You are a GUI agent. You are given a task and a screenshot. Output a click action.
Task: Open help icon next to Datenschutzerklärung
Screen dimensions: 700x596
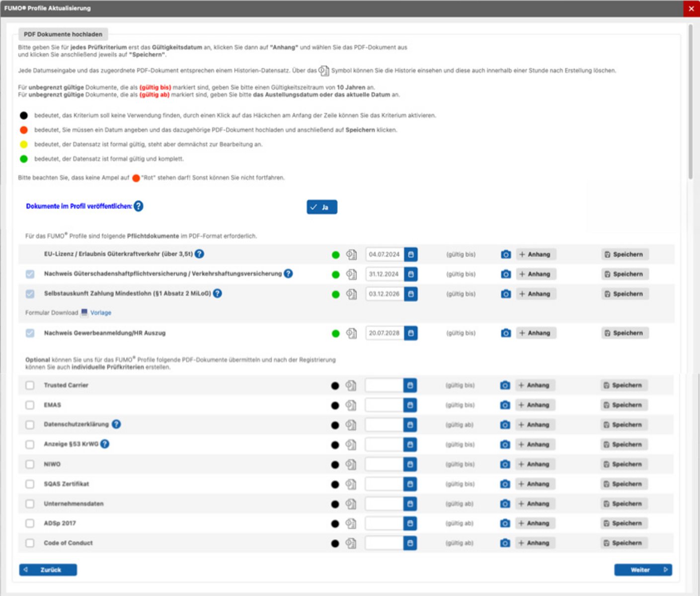click(x=116, y=424)
